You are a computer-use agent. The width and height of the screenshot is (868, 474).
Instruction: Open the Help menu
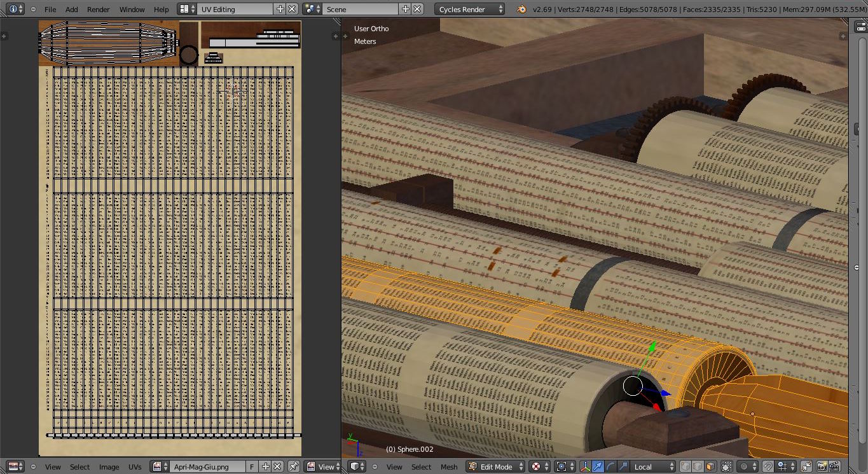162,9
